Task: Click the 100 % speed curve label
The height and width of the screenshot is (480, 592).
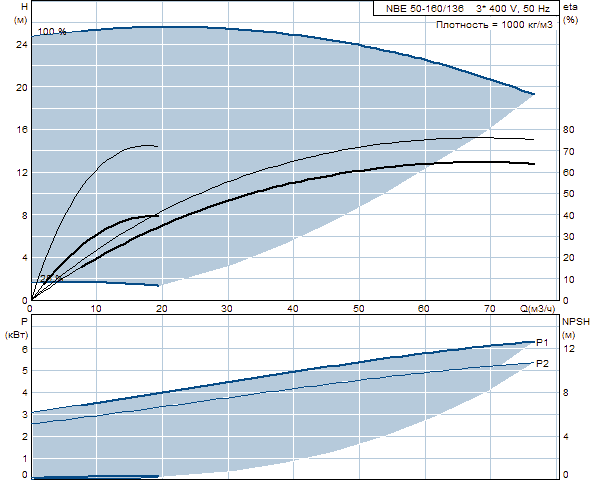Action: click(x=52, y=32)
